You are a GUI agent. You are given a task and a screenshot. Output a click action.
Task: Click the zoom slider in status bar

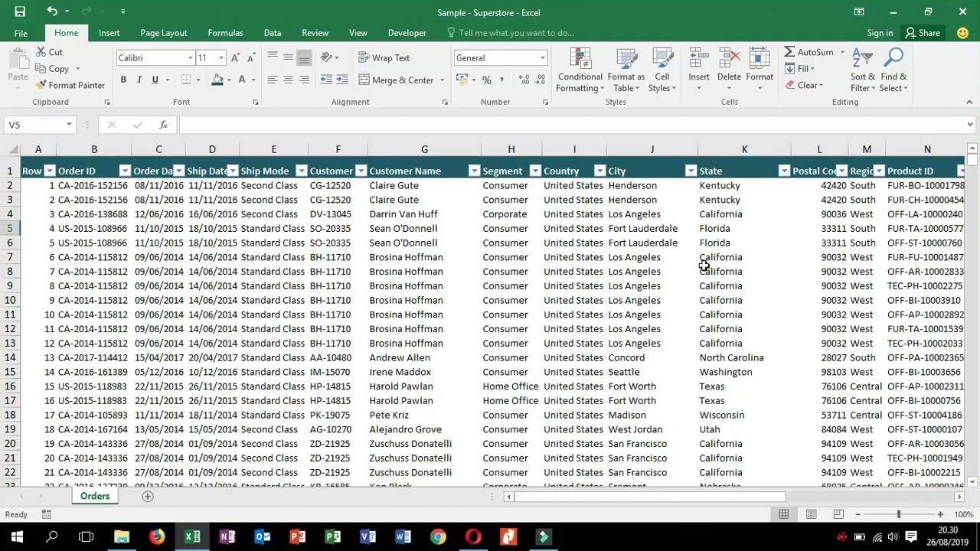click(898, 514)
